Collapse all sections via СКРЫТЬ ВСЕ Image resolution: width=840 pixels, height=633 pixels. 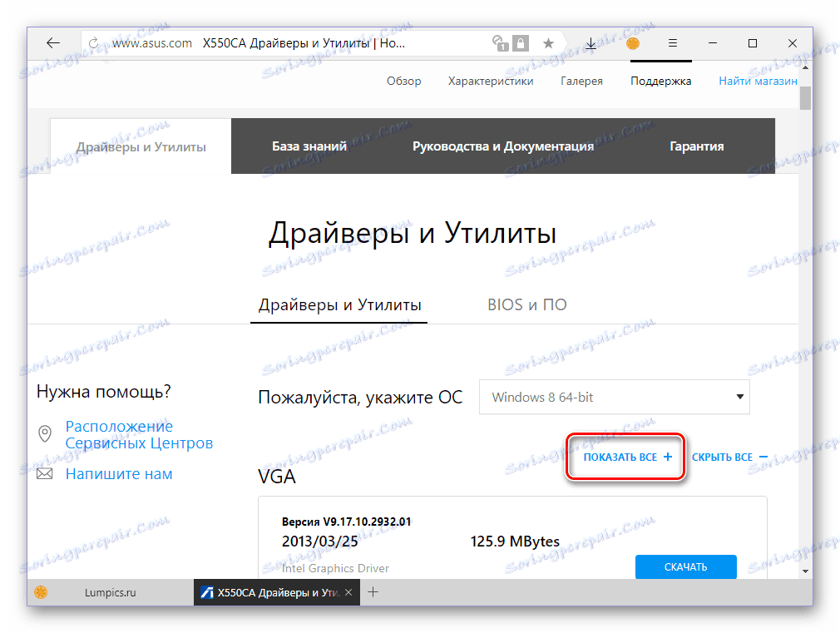pyautogui.click(x=729, y=457)
